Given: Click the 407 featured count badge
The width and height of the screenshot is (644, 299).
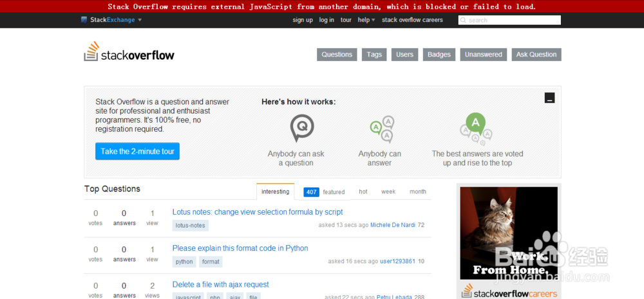Looking at the screenshot, I should (311, 192).
